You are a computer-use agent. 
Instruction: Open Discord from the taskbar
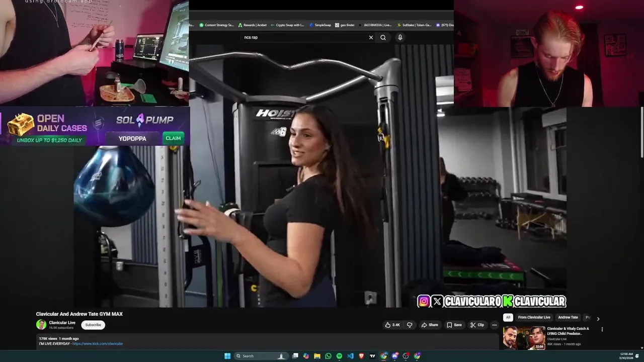pos(395,356)
